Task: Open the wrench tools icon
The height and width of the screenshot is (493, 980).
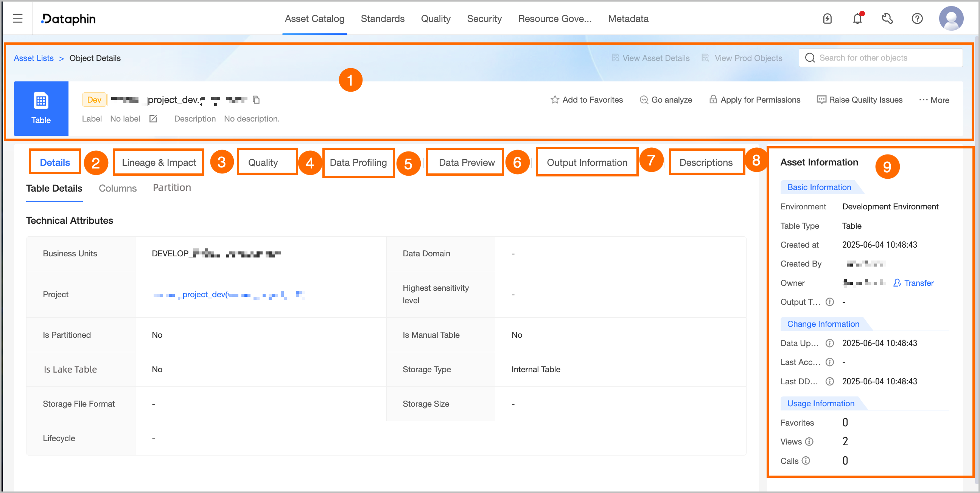Action: click(x=887, y=18)
